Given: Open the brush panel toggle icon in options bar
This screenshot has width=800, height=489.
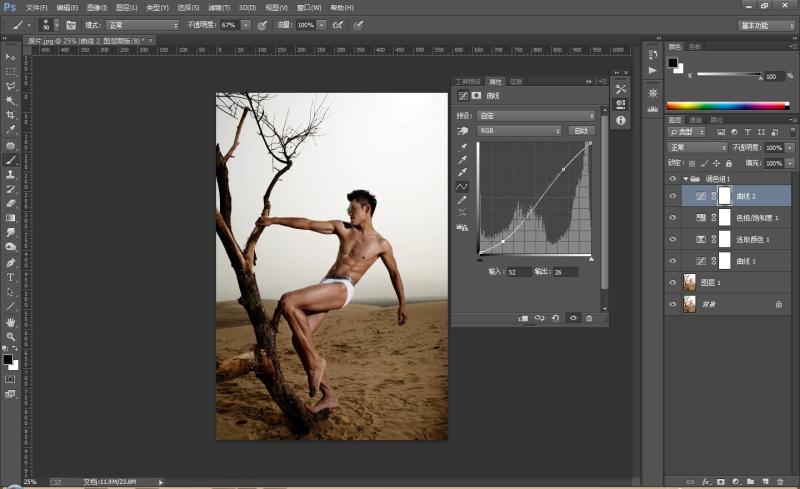Looking at the screenshot, I should (71, 25).
